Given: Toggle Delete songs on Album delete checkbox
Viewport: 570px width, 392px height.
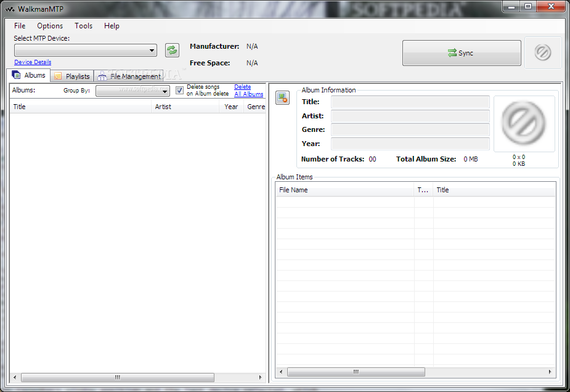Looking at the screenshot, I should (179, 90).
